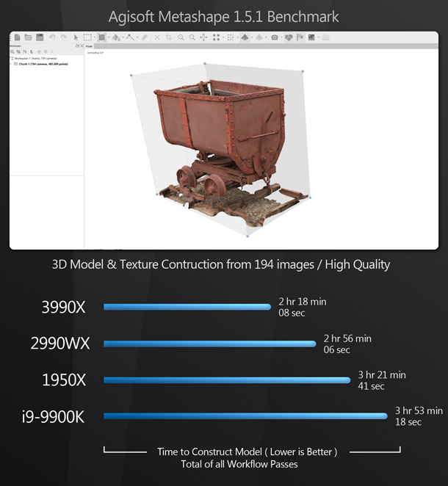This screenshot has width=448, height=486.
Task: Switch to the Model tab
Action: pyautogui.click(x=90, y=46)
